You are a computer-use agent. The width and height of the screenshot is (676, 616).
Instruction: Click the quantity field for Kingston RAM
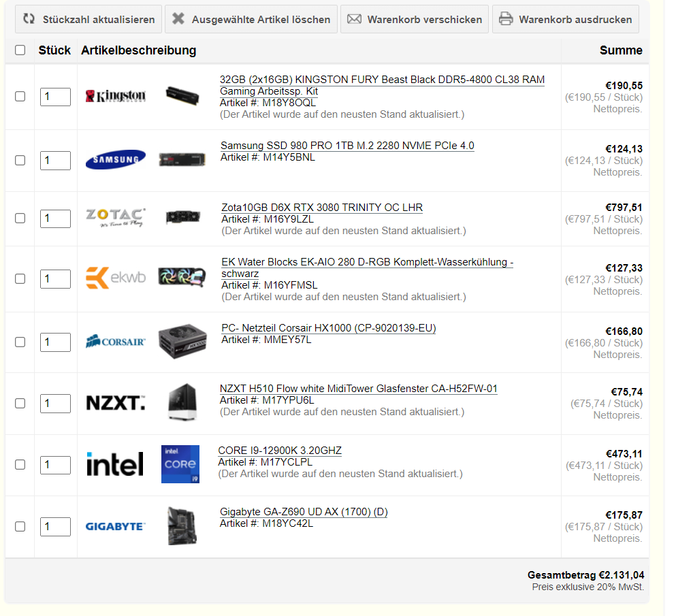55,97
